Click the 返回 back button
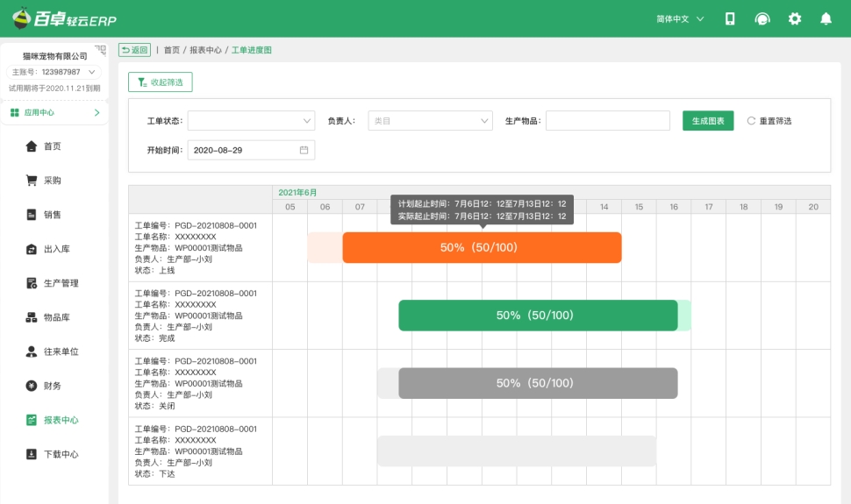This screenshot has width=851, height=504. (x=134, y=50)
